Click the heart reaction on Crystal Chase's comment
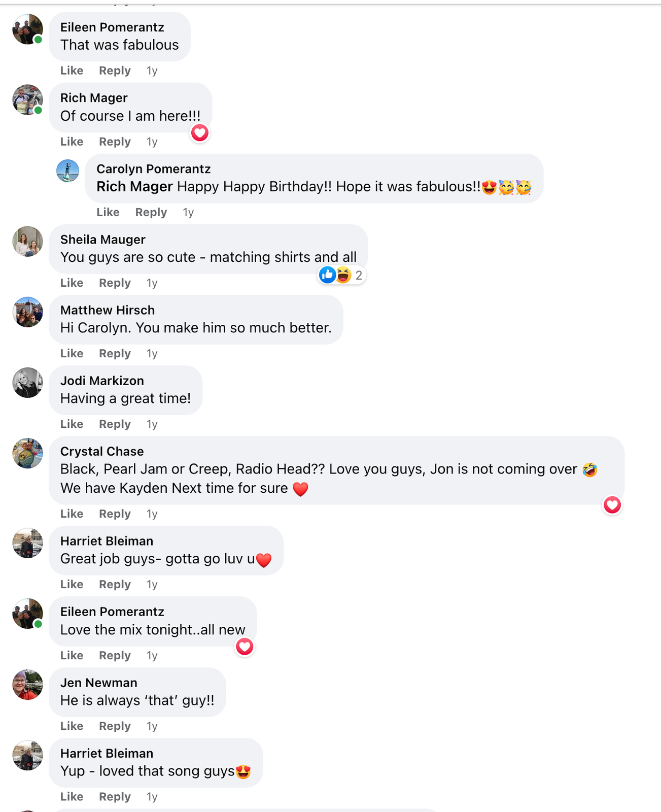The image size is (661, 812). click(x=612, y=505)
